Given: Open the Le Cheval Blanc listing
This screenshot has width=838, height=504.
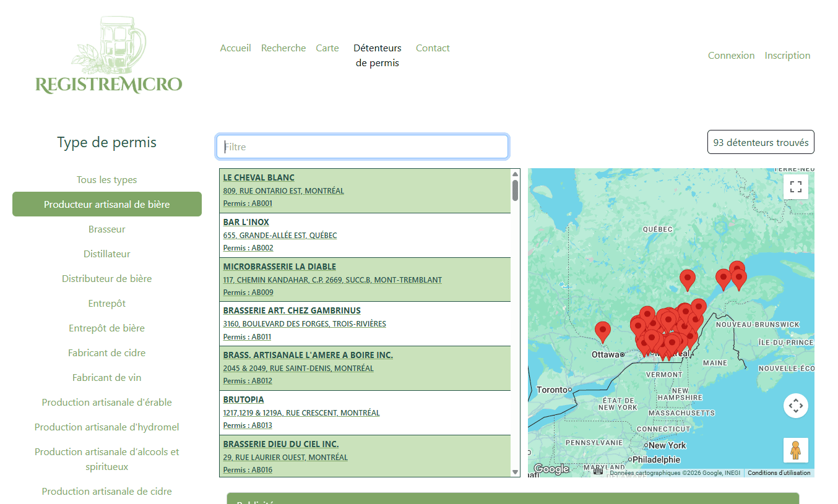Looking at the screenshot, I should [259, 178].
